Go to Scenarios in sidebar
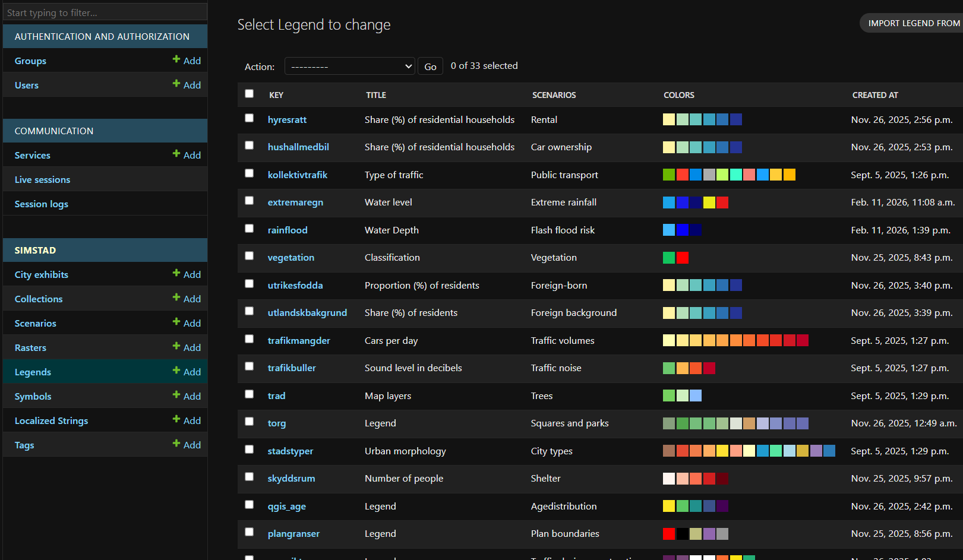Image resolution: width=963 pixels, height=560 pixels. pos(36,323)
